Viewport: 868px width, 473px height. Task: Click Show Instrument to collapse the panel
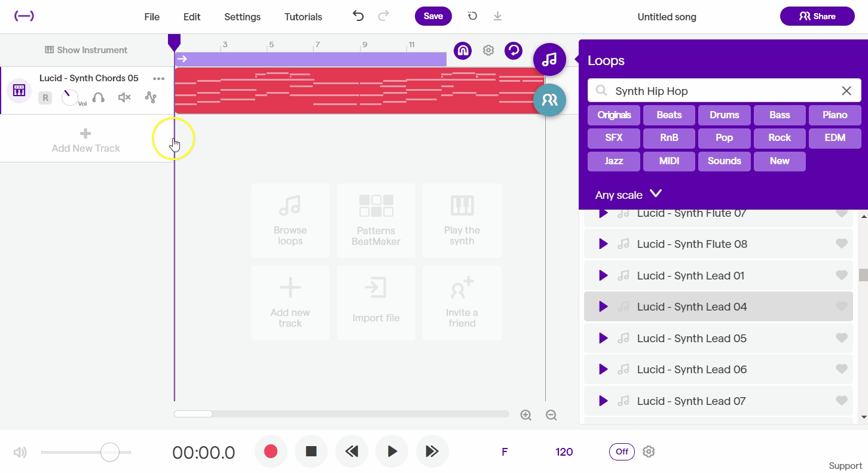point(85,50)
